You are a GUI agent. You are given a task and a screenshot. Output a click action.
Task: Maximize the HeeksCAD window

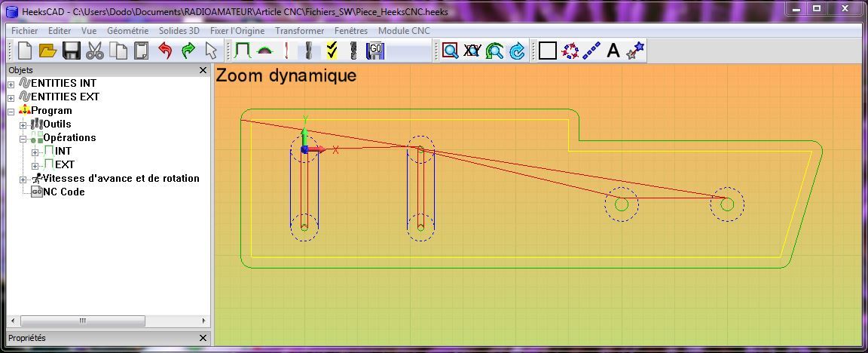pyautogui.click(x=817, y=8)
